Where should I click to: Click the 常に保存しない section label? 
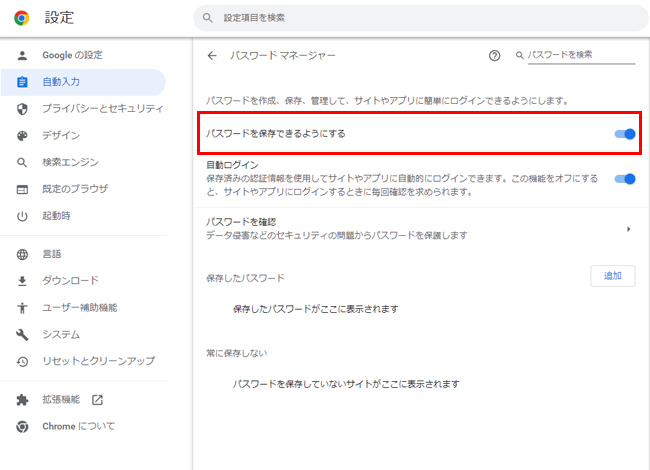pos(237,353)
